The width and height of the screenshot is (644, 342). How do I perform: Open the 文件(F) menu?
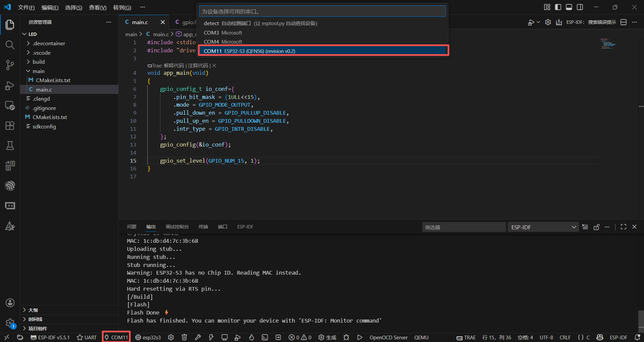[26, 7]
